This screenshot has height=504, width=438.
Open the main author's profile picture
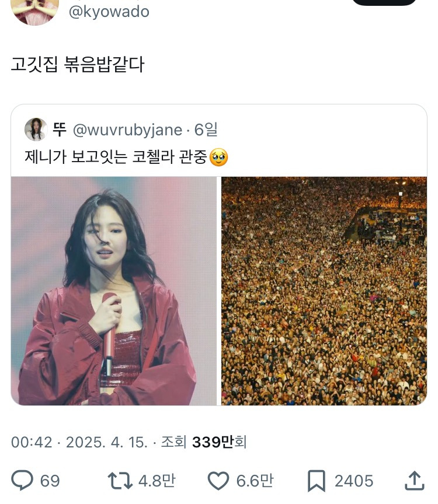(x=35, y=10)
